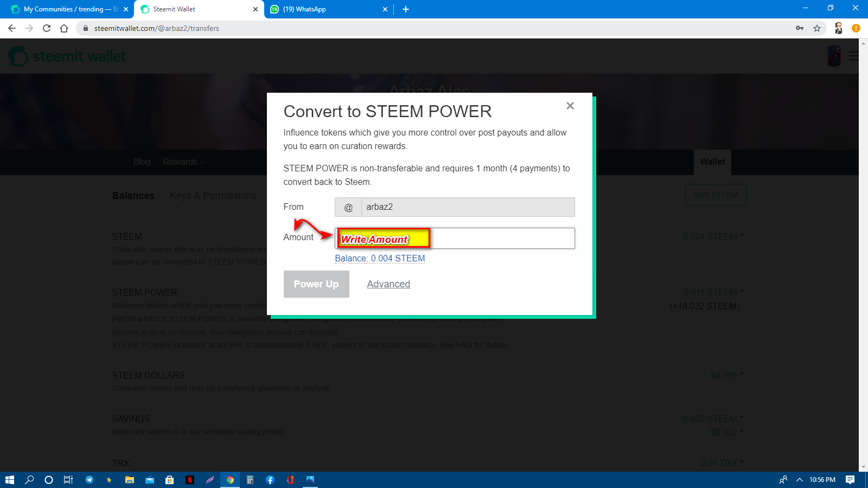868x488 pixels.
Task: Launch Netflix from the taskbar
Action: 190,480
